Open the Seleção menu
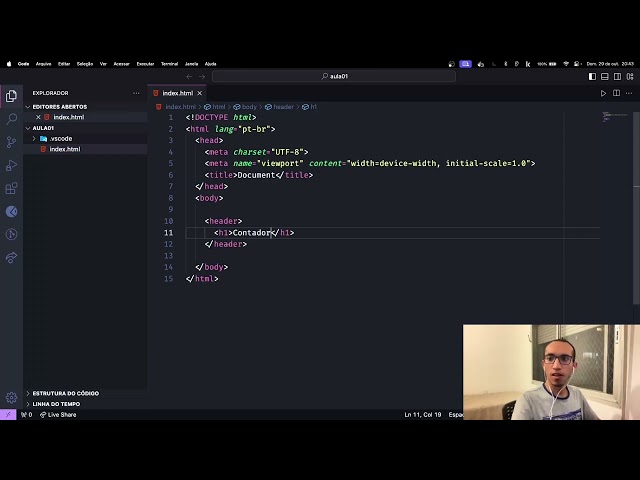 pos(85,64)
